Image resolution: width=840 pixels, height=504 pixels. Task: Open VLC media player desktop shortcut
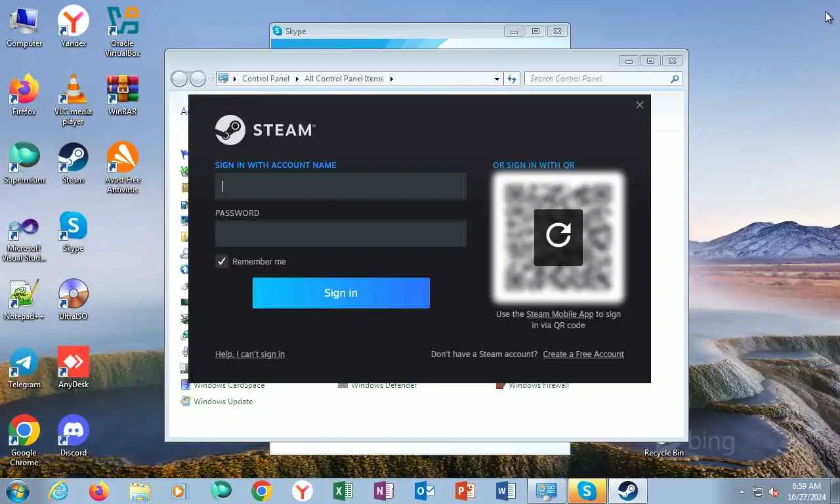tap(73, 100)
